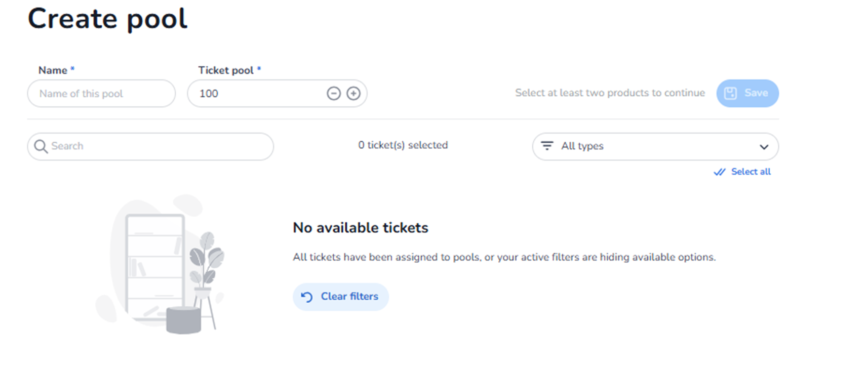This screenshot has width=868, height=367.
Task: Click the Clear filters button label
Action: coord(349,297)
